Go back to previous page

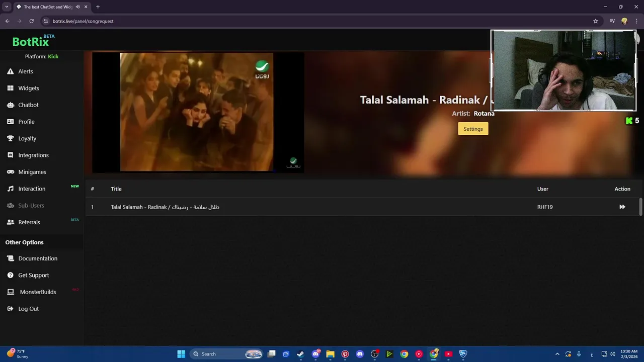[7, 21]
